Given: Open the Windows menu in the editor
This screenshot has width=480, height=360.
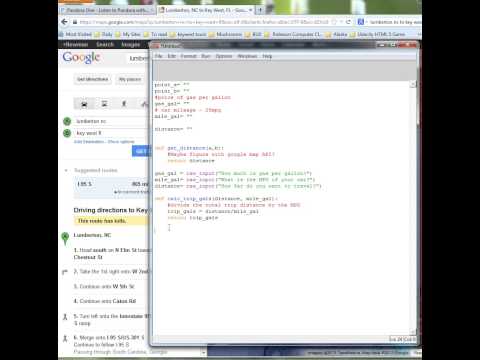Looking at the screenshot, I should tap(247, 56).
